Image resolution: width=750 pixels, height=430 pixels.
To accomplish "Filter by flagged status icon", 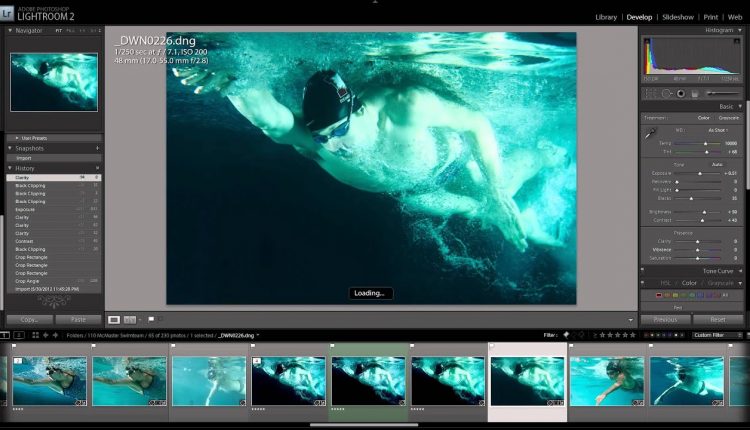I will coord(566,335).
